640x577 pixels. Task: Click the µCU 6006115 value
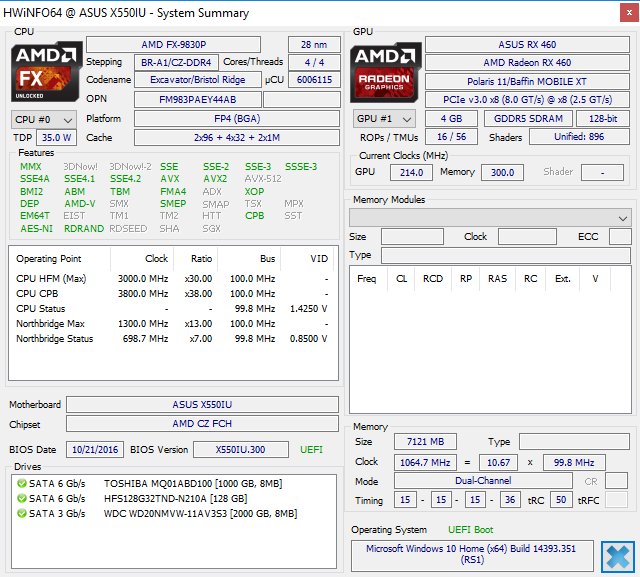pyautogui.click(x=314, y=80)
